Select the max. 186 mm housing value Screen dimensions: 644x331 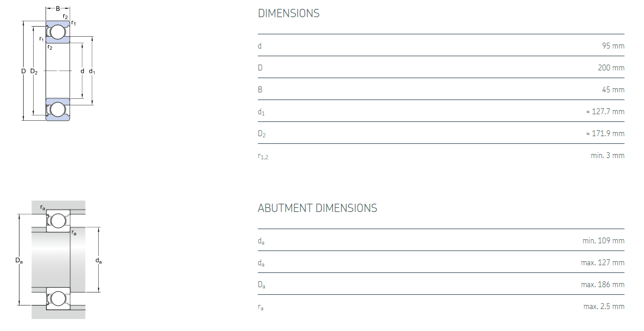(603, 284)
